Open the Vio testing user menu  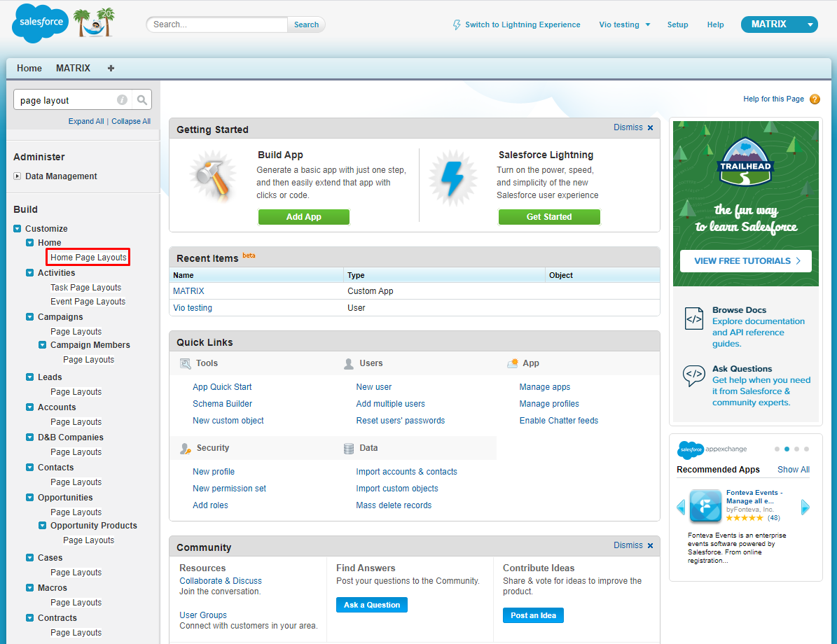pos(625,24)
